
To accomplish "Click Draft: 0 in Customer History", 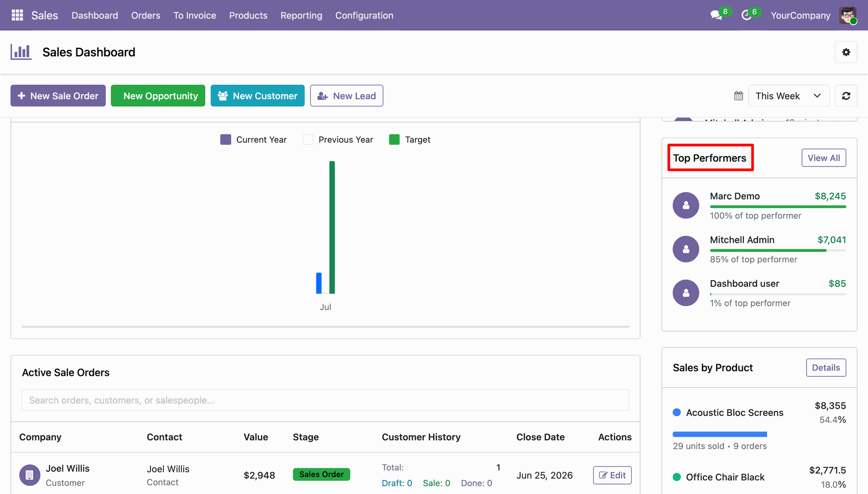I will 397,483.
